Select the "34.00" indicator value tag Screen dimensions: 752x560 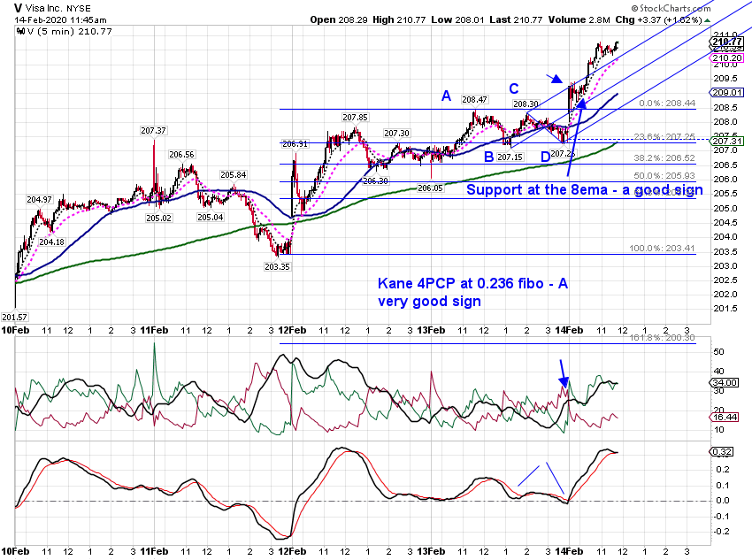tap(725, 382)
